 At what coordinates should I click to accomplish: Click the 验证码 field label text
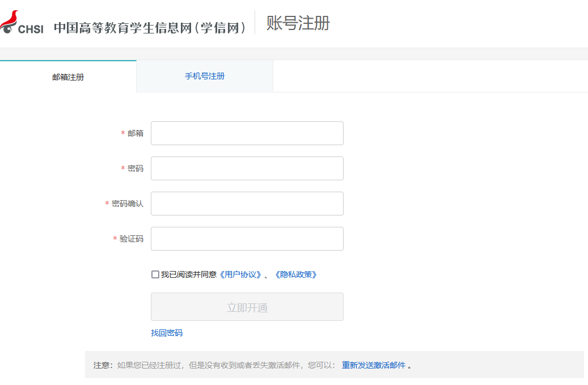130,238
